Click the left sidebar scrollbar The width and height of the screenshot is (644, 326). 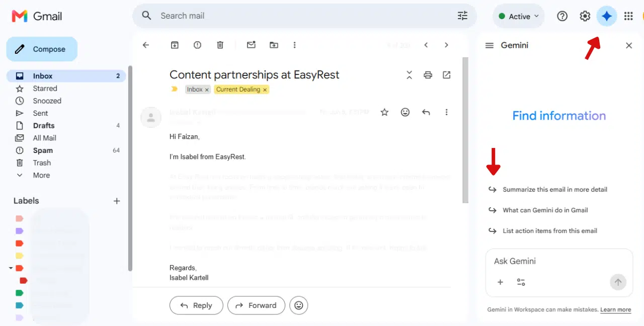130,169
